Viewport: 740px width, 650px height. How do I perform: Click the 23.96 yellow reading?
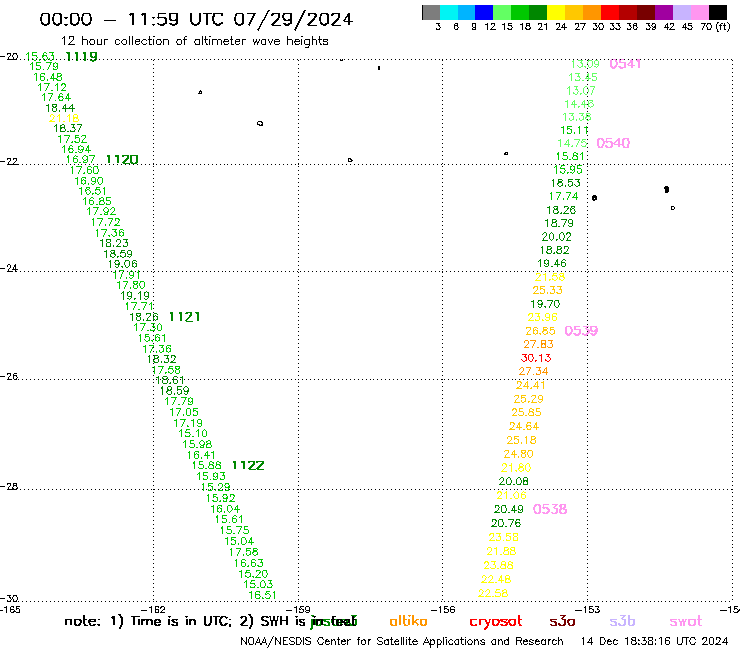[x=543, y=317]
